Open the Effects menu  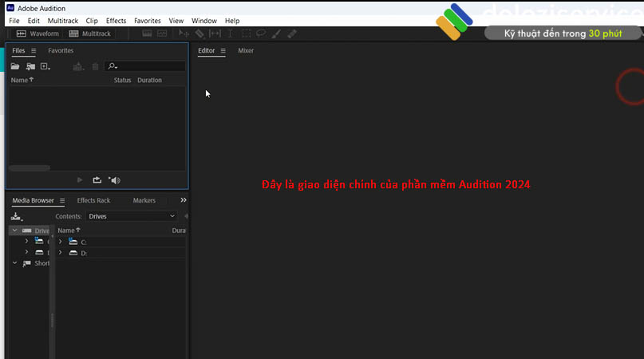[116, 20]
